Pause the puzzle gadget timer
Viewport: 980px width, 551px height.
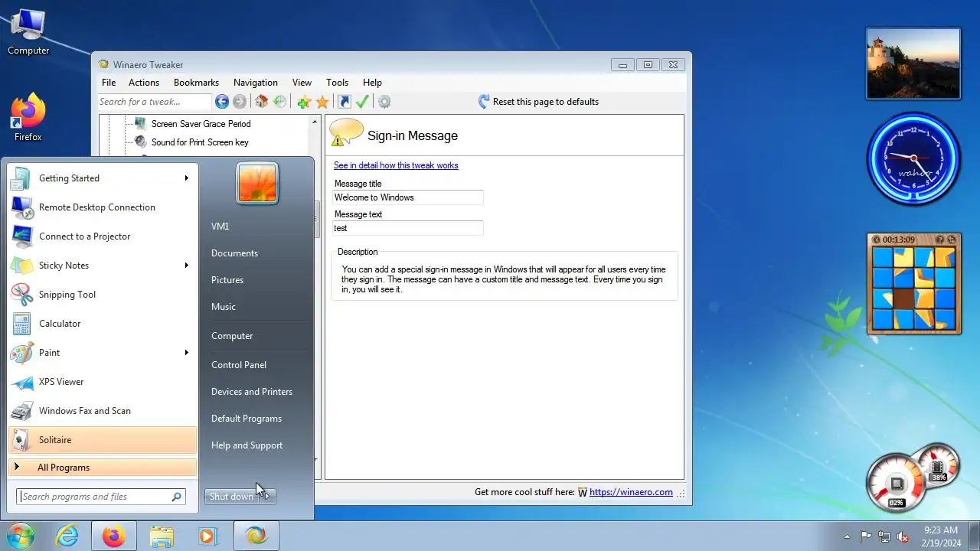tap(877, 240)
